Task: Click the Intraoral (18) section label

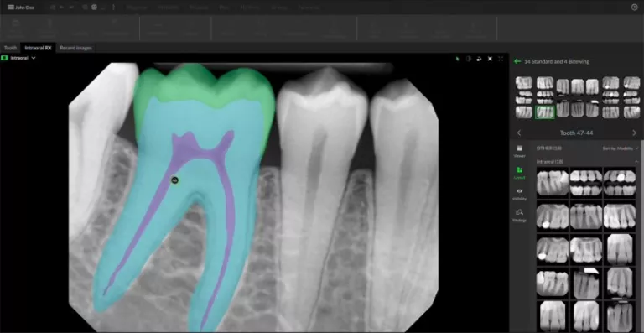Action: pos(550,162)
